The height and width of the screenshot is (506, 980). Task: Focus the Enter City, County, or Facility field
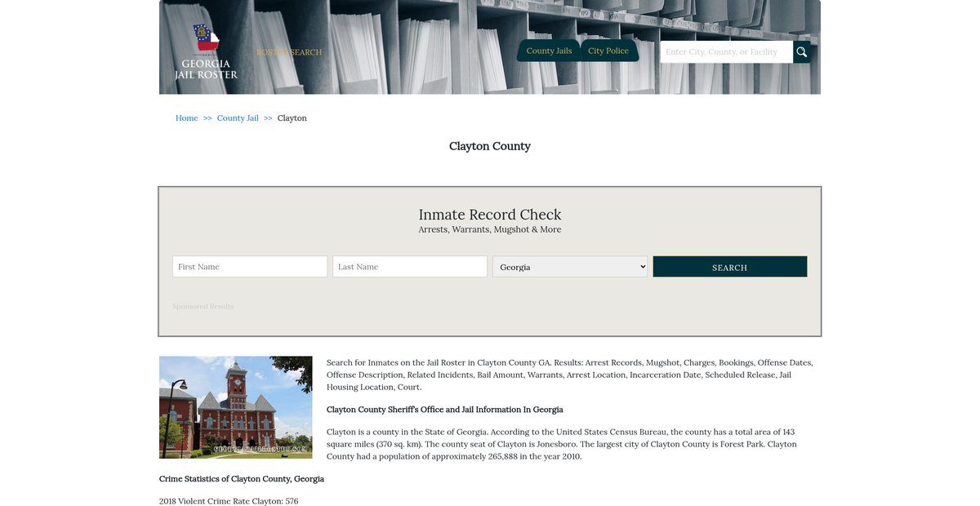(x=726, y=52)
